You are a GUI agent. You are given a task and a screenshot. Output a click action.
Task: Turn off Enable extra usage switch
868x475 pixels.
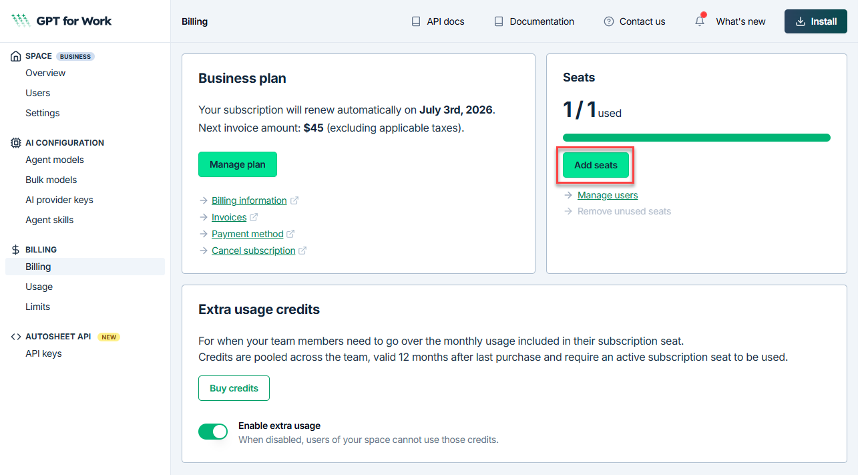[213, 432]
